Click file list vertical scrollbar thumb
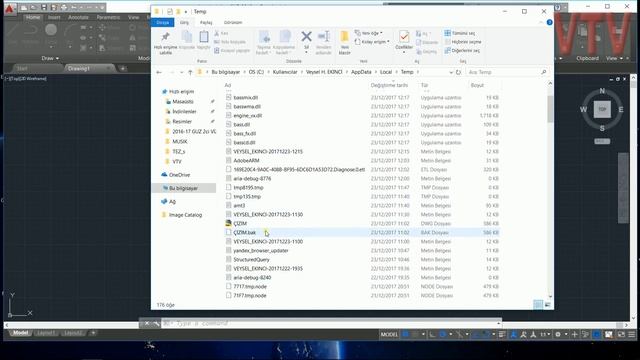The height and width of the screenshot is (360, 640). [x=550, y=109]
